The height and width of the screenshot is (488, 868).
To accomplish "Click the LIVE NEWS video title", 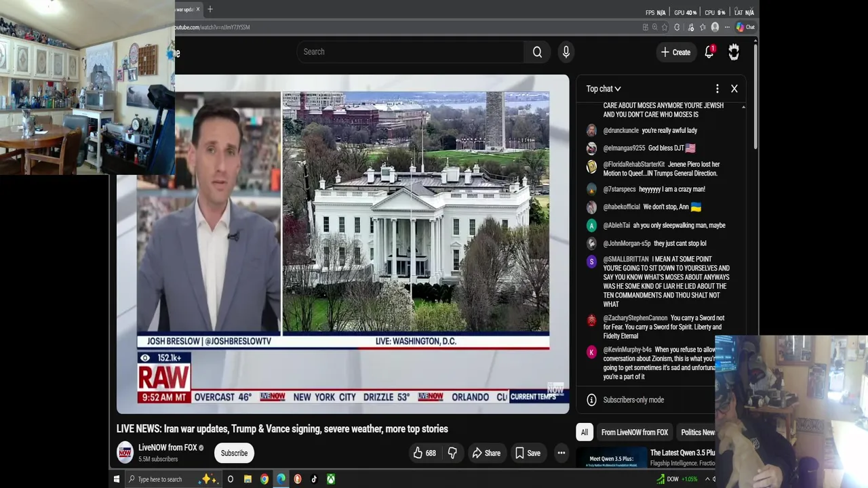I will tap(282, 429).
